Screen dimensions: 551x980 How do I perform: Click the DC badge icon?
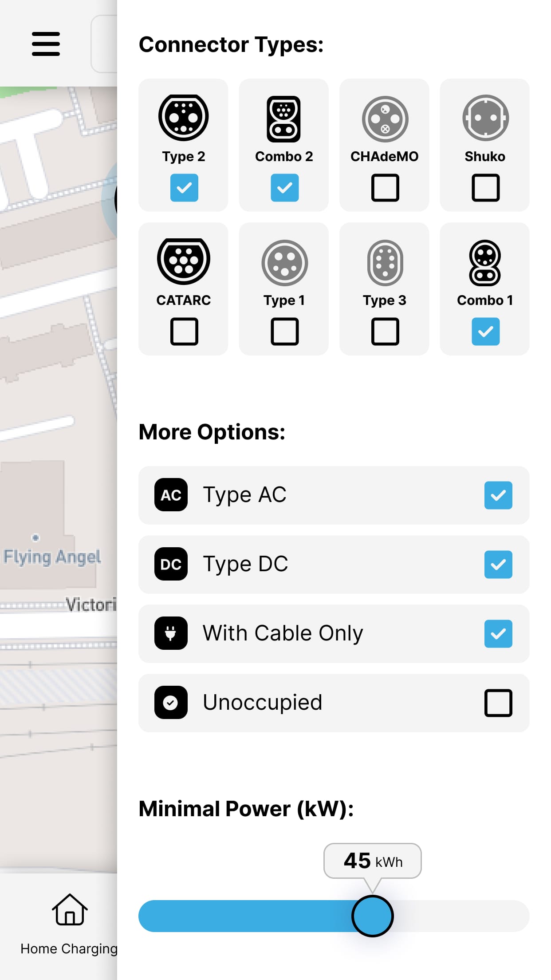(x=171, y=564)
